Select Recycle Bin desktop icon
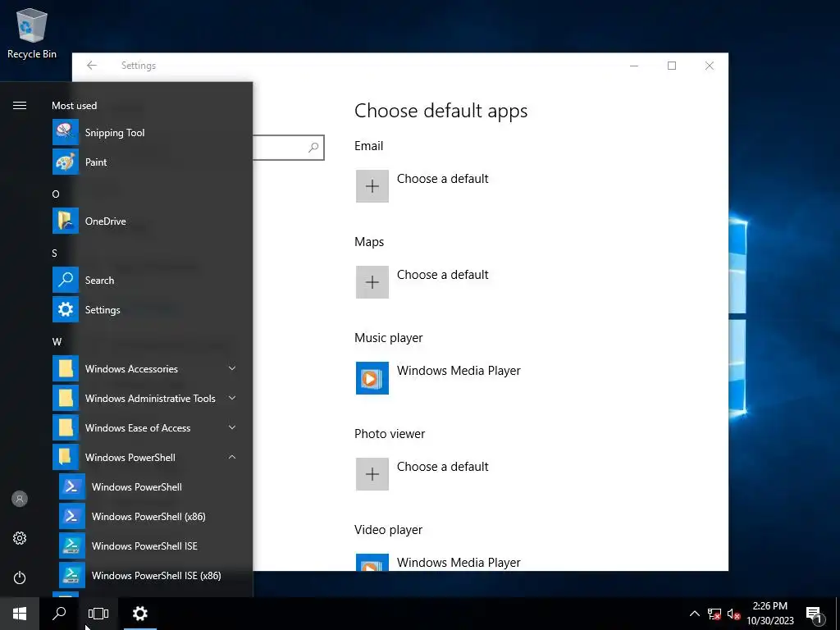The image size is (840, 630). coord(32,34)
